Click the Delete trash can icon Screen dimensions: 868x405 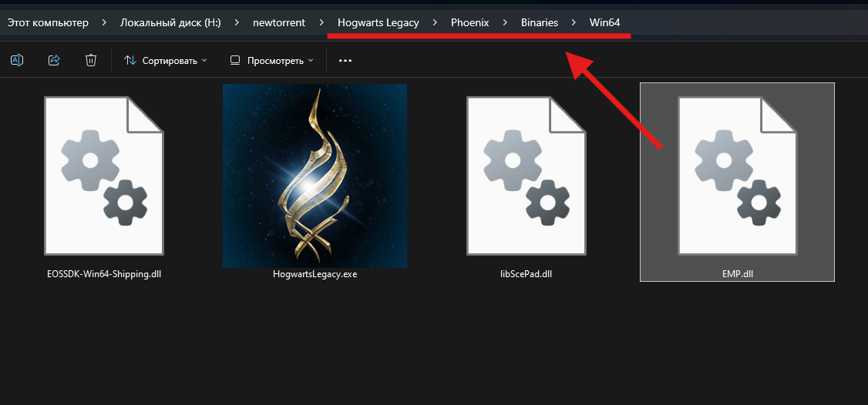coord(91,60)
